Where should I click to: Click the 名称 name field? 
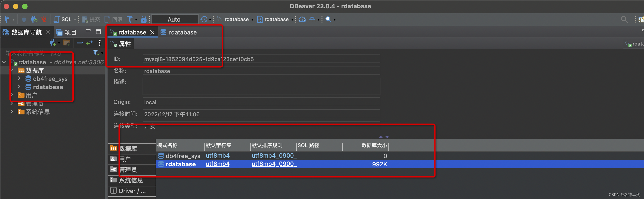pyautogui.click(x=261, y=71)
